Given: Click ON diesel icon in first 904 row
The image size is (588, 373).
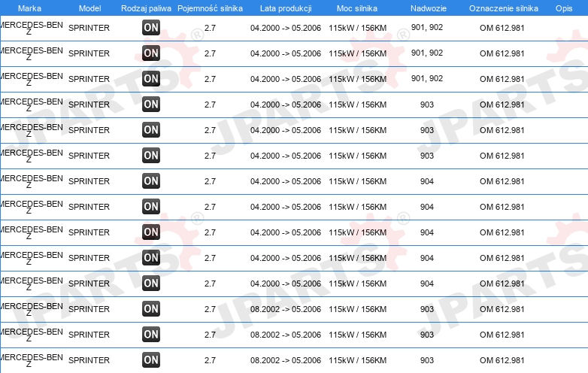Looking at the screenshot, I should (x=151, y=180).
